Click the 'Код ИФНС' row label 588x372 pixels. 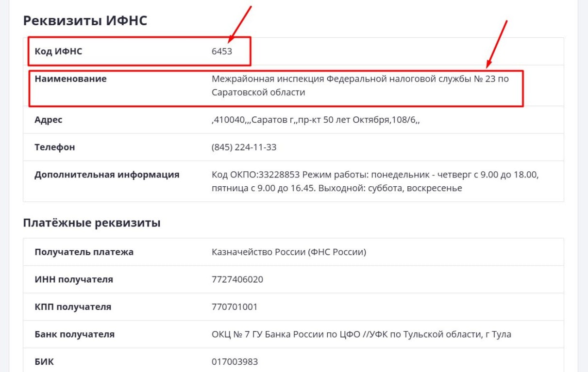pos(58,51)
